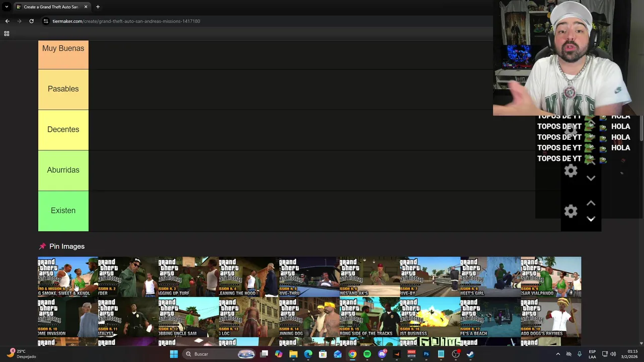This screenshot has width=644, height=362.
Task: Launch Copilot from the taskbar
Action: coord(279,354)
